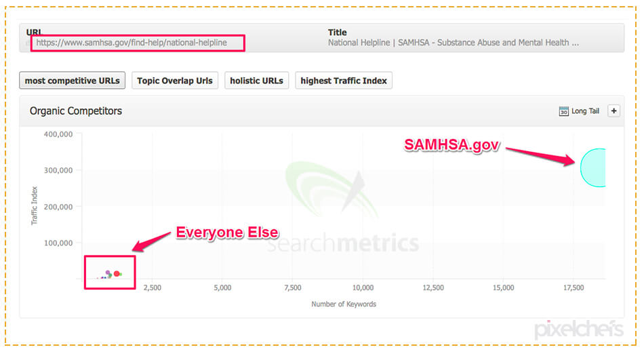The width and height of the screenshot is (644, 358).
Task: Click the 15,000 x-axis value
Action: coord(504,287)
